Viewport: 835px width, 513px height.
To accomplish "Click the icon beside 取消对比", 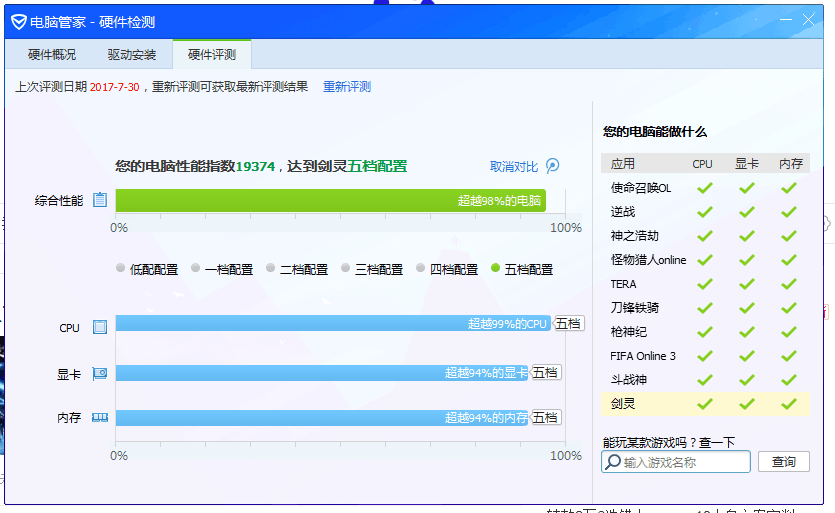I will coord(553,166).
